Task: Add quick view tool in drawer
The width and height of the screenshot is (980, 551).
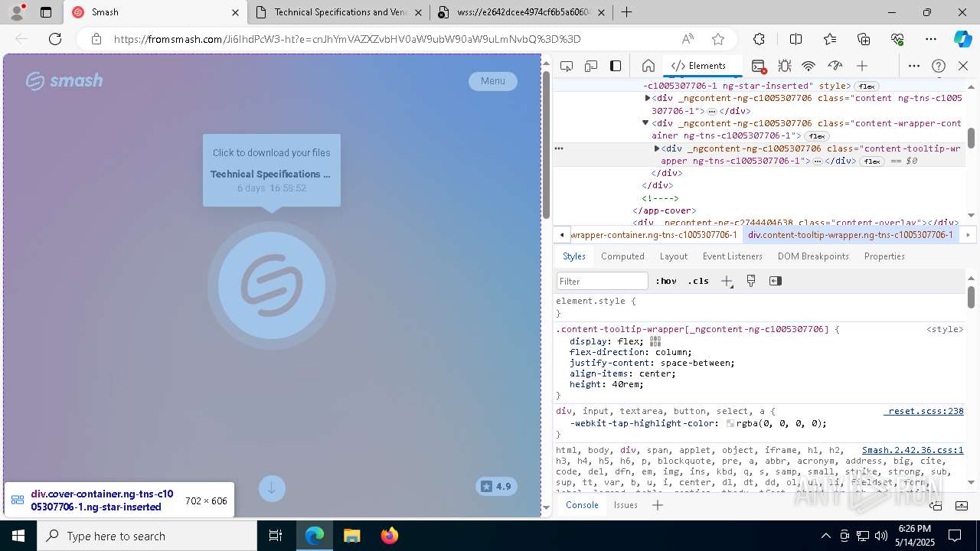Action: [x=657, y=505]
